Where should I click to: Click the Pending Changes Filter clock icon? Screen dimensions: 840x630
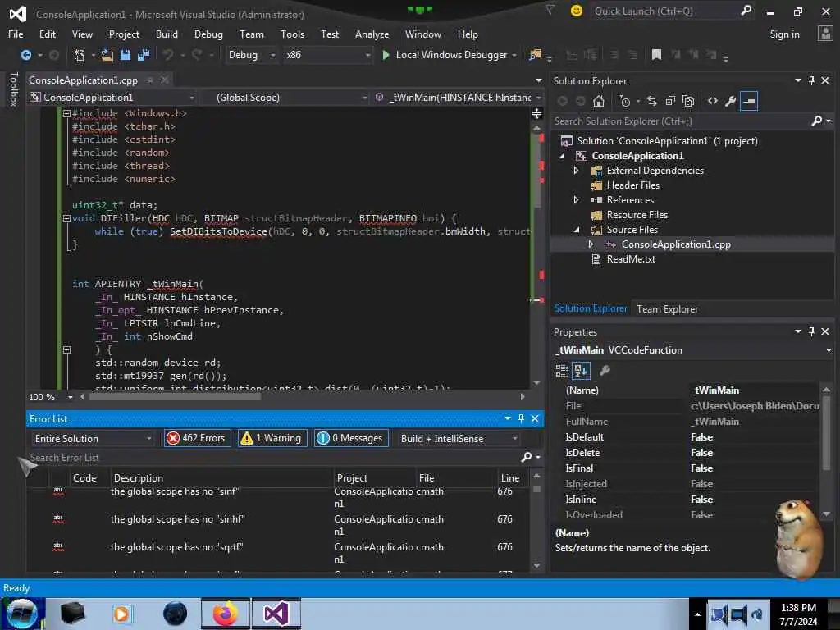pyautogui.click(x=624, y=101)
